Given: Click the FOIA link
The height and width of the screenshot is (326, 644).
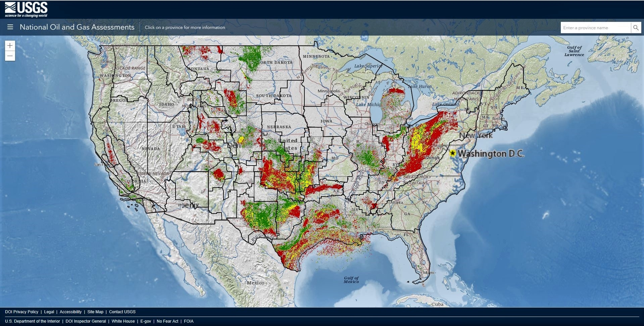Looking at the screenshot, I should 189,321.
